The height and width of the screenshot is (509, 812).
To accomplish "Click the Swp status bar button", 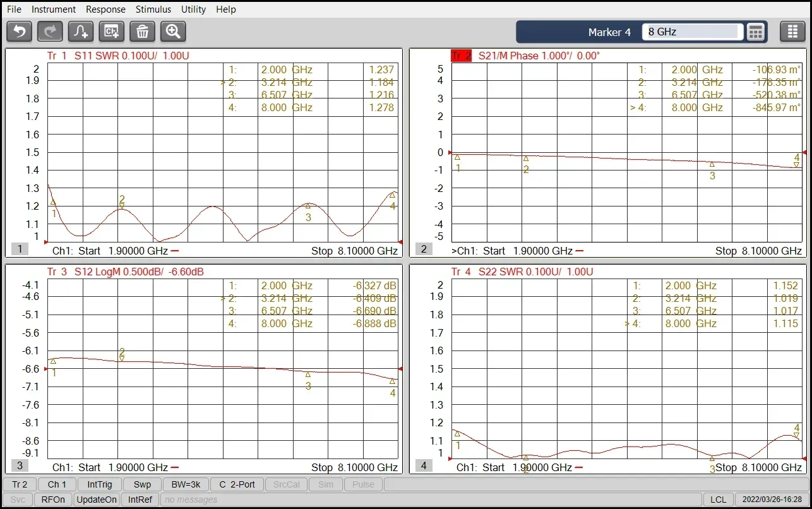I will click(142, 484).
